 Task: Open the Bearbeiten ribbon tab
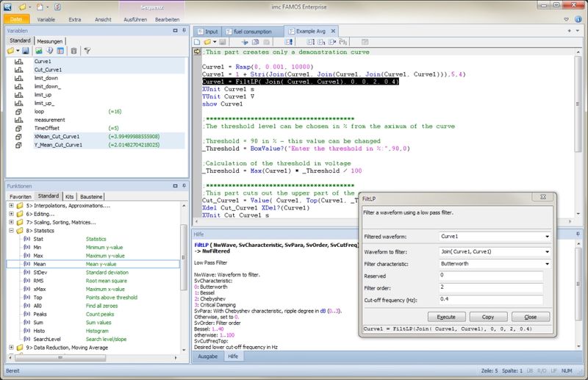(x=168, y=20)
